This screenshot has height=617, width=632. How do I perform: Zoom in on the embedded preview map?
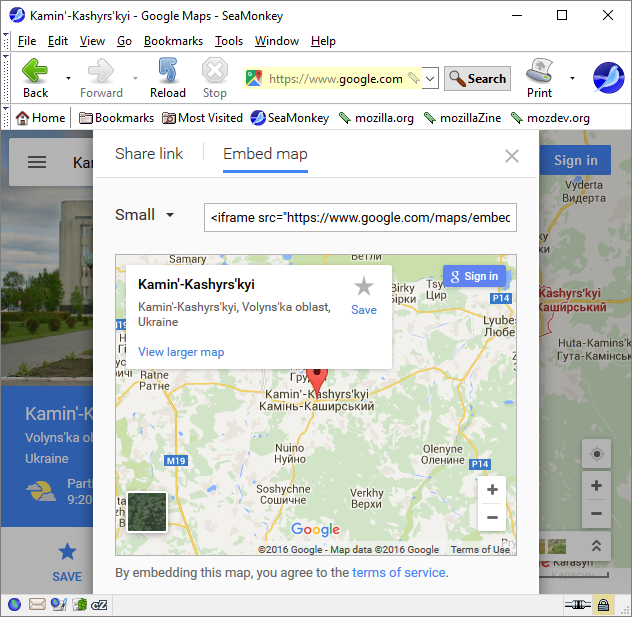[x=492, y=490]
